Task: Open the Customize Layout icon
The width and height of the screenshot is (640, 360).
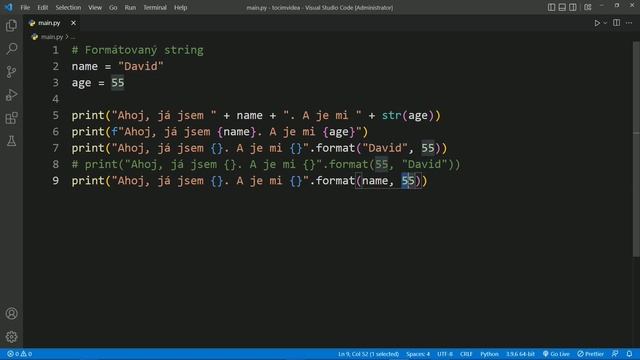Action: 588,7
